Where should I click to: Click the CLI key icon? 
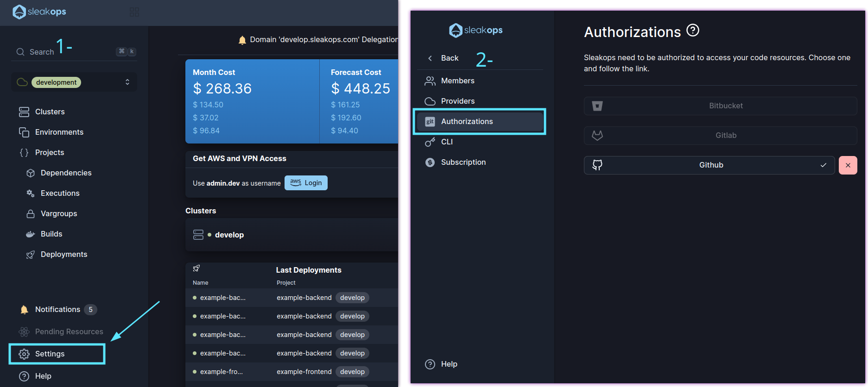[x=430, y=142]
